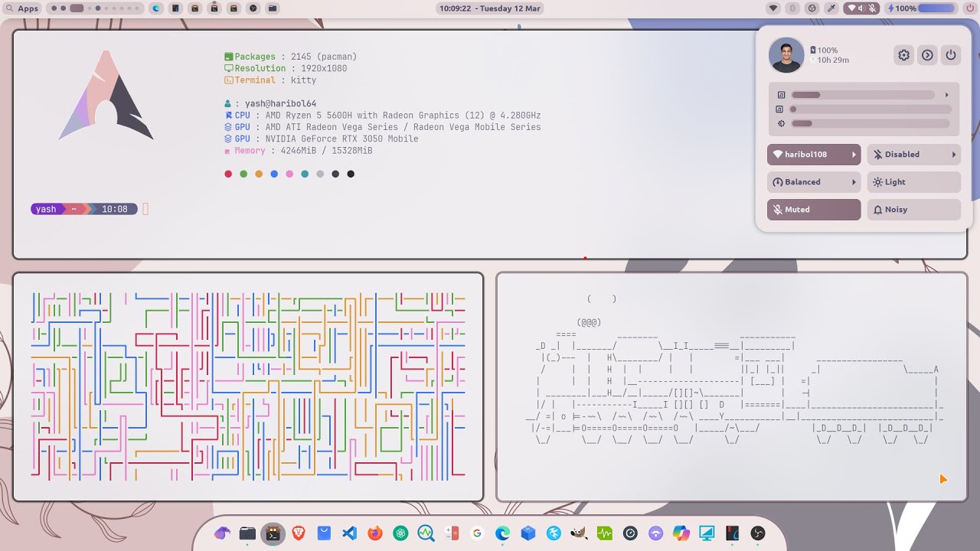Toggle the Muted microphone button

[814, 210]
